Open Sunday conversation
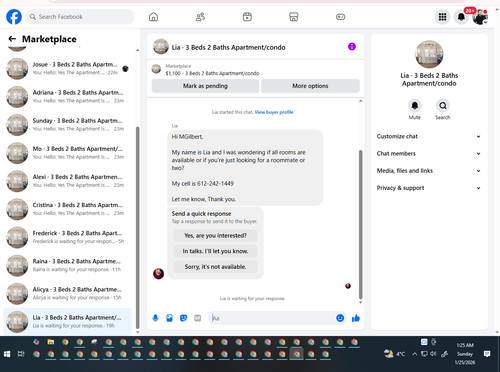This screenshot has width=500, height=372. 68,125
